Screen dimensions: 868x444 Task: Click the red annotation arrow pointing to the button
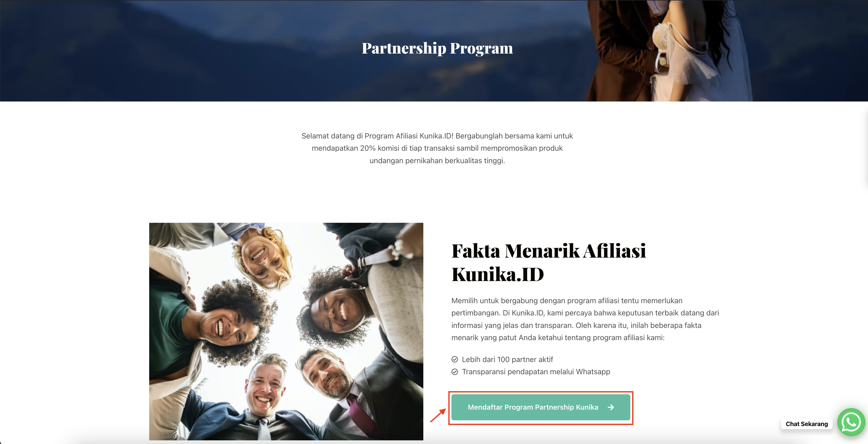click(x=438, y=415)
